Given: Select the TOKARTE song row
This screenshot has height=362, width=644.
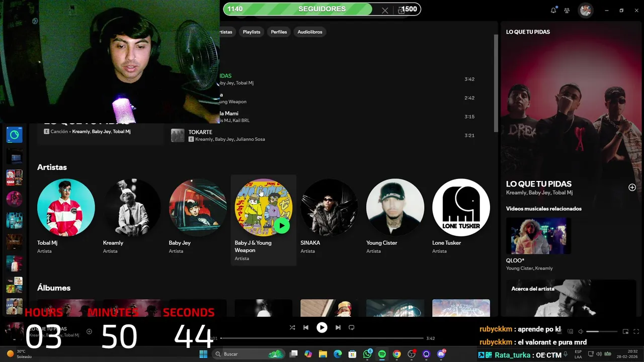Looking at the screenshot, I should (x=324, y=135).
